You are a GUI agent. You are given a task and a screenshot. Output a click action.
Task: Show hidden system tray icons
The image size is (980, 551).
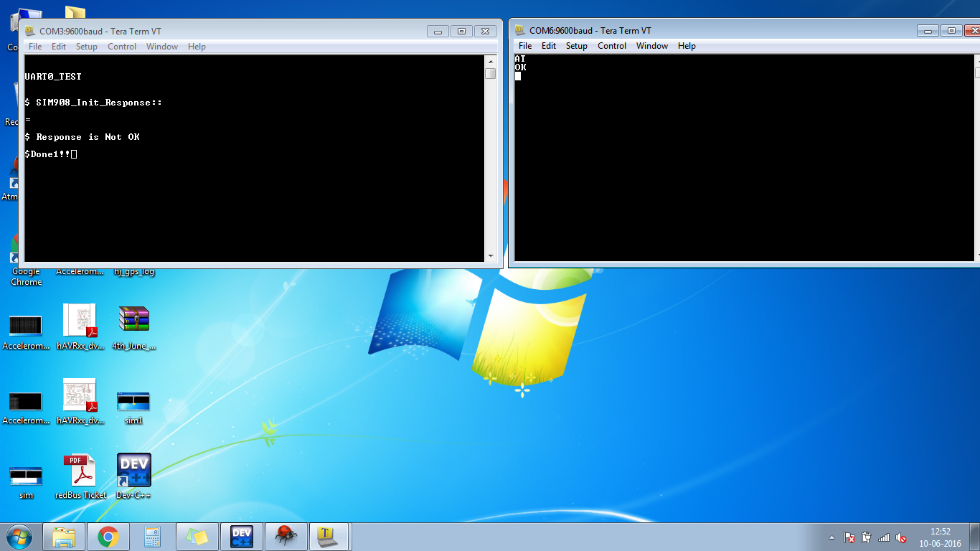[831, 537]
